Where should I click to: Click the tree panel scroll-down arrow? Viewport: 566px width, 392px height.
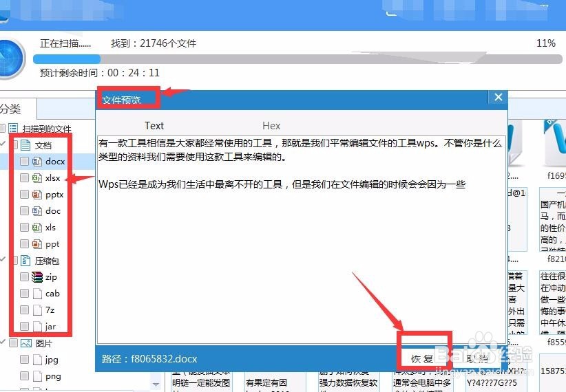(156, 384)
